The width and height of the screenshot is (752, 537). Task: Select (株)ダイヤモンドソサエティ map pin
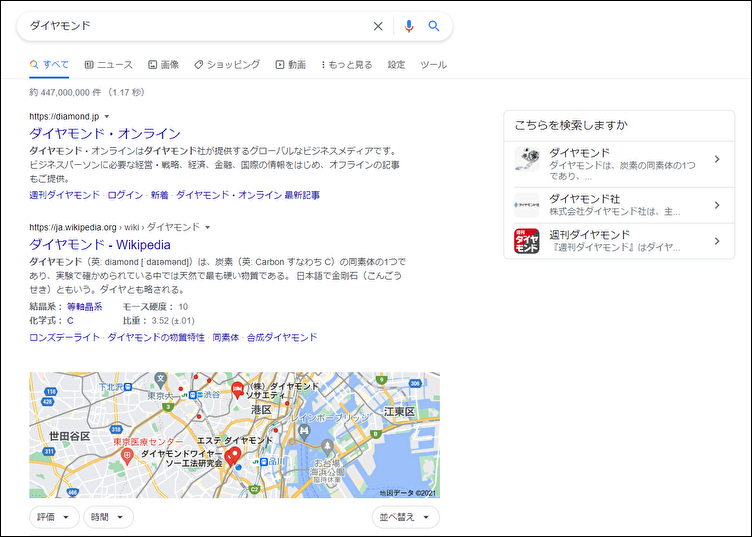[x=237, y=389]
